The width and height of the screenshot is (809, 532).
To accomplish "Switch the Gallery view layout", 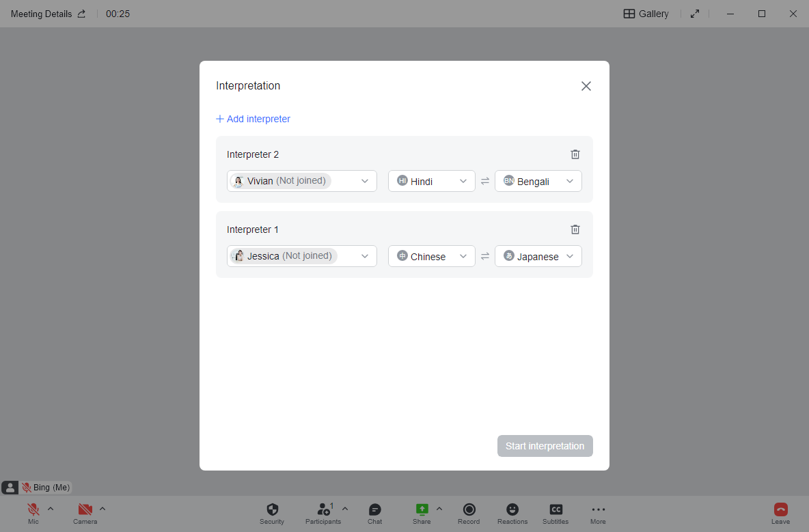I will [x=646, y=14].
